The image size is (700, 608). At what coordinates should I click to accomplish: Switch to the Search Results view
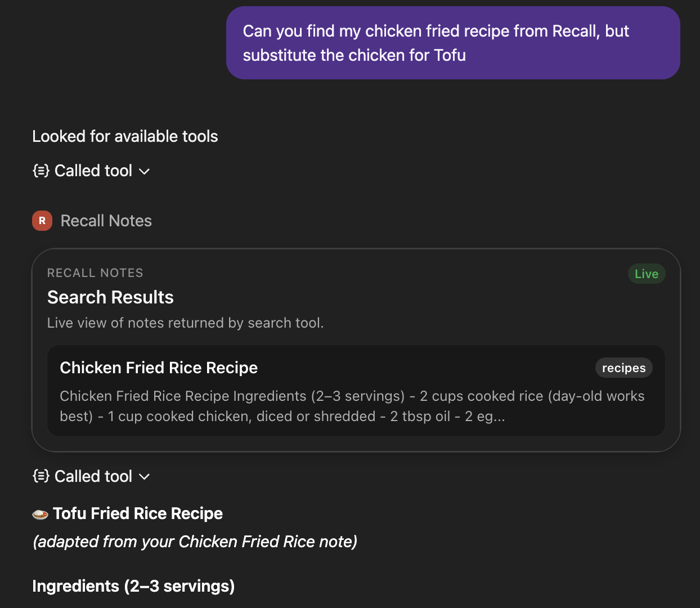point(110,297)
